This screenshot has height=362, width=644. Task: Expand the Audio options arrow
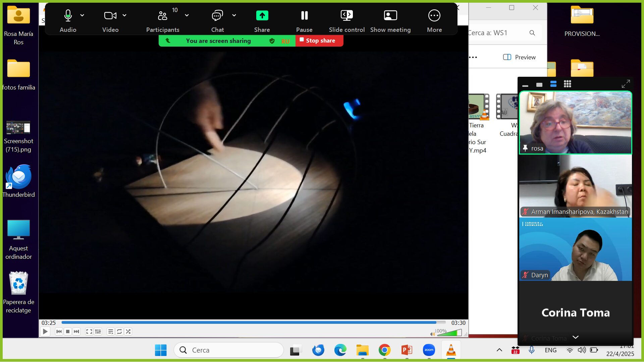click(x=82, y=15)
